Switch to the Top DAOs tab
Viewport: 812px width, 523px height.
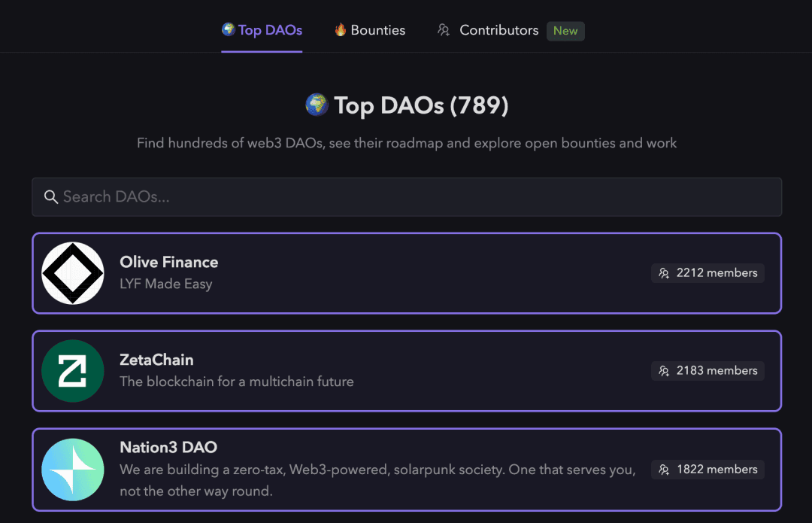click(262, 30)
